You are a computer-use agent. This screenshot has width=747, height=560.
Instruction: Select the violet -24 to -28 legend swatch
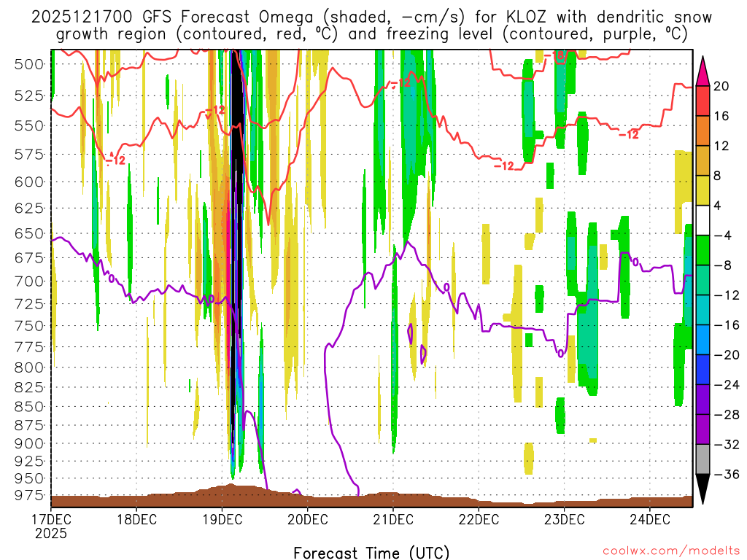(703, 400)
